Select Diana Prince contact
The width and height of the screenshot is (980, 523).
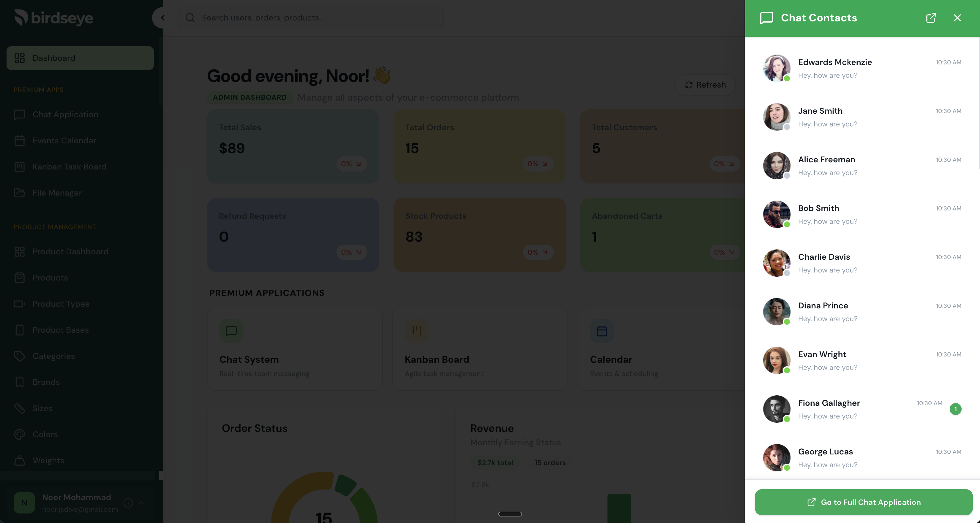(x=862, y=312)
